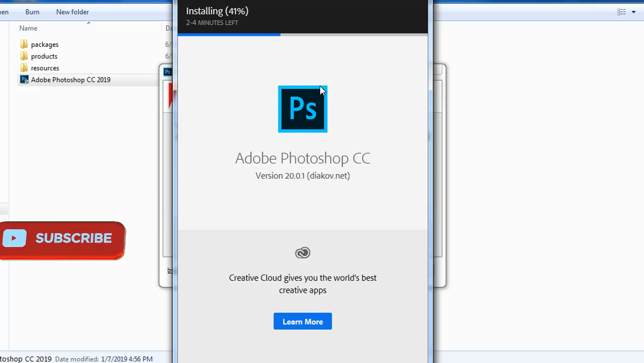Click the Installing (41%) status text

click(217, 11)
